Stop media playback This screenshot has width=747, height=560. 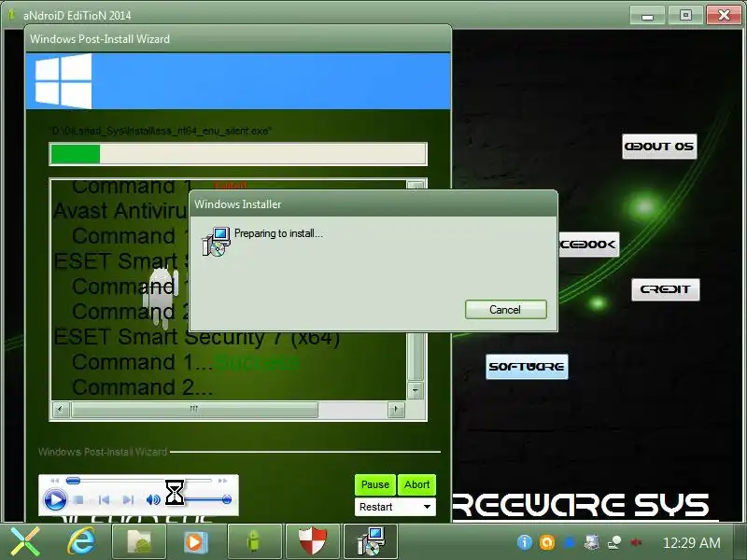79,500
